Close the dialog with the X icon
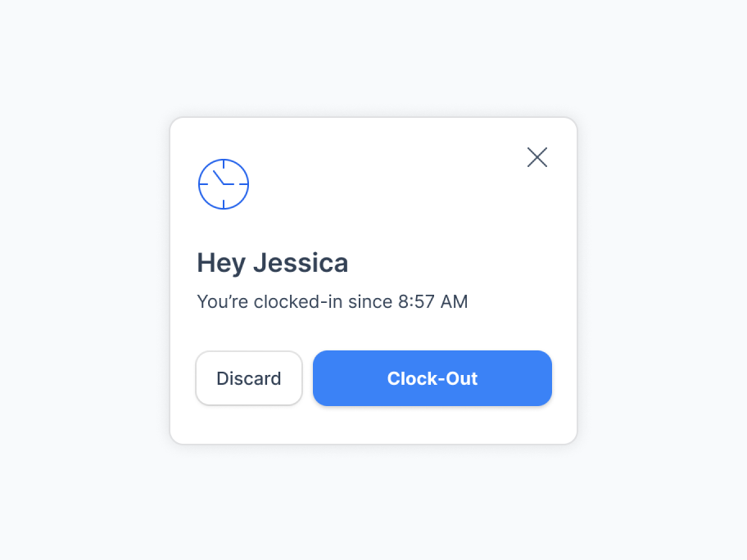The width and height of the screenshot is (747, 560). 537,157
